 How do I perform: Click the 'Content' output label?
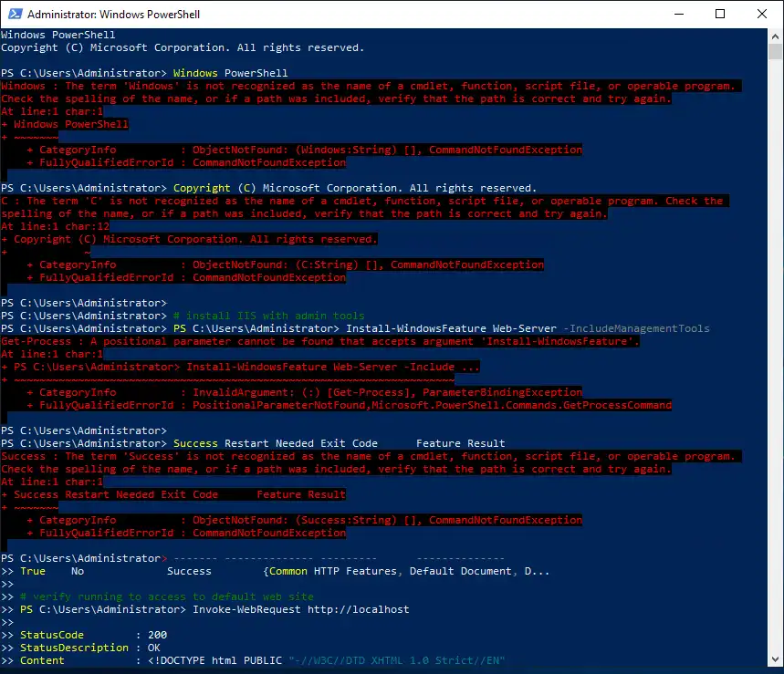click(43, 660)
